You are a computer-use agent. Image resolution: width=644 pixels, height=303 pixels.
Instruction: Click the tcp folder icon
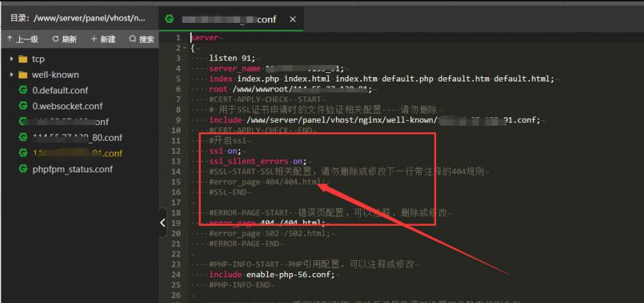[23, 59]
